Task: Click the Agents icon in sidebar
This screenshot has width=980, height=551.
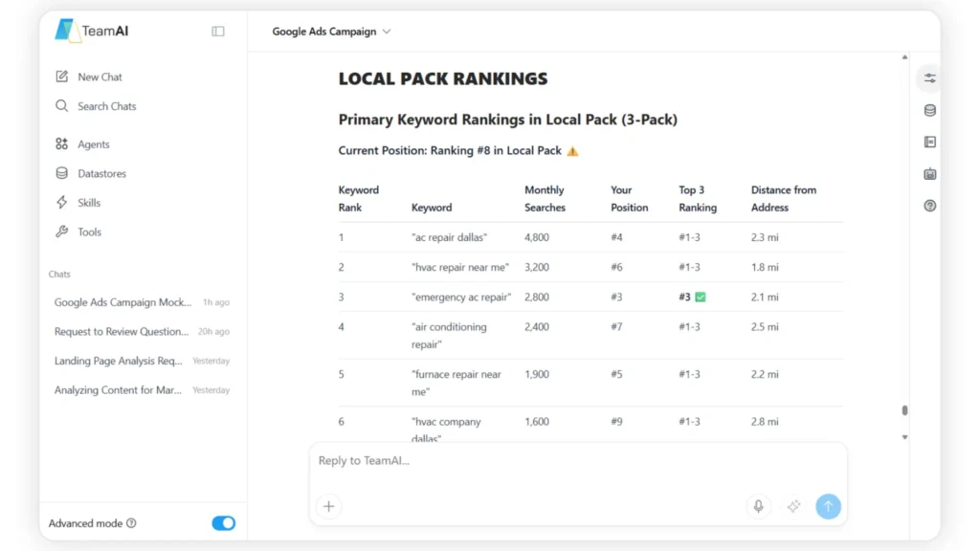Action: click(61, 143)
